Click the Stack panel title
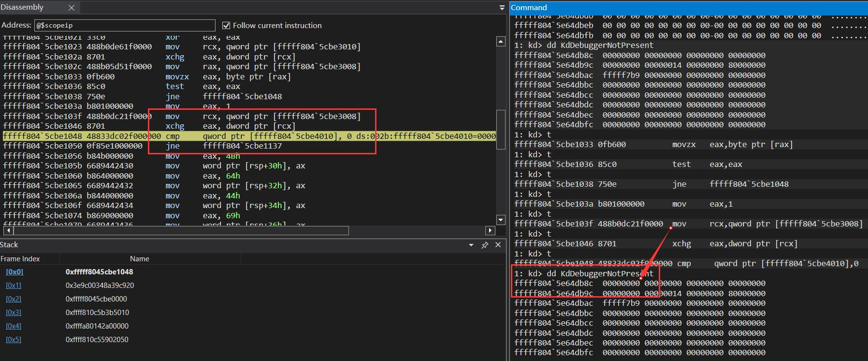Image resolution: width=868 pixels, height=361 pixels. coord(9,245)
